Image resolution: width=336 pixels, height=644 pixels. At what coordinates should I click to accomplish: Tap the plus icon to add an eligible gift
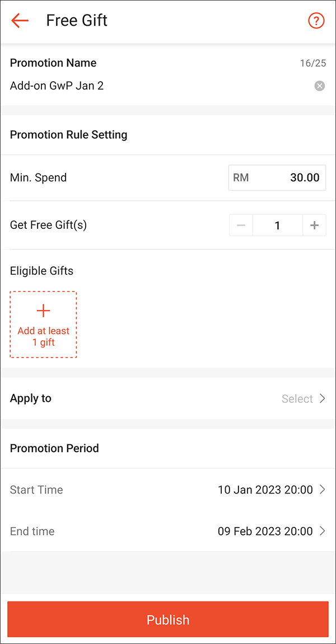pos(43,311)
